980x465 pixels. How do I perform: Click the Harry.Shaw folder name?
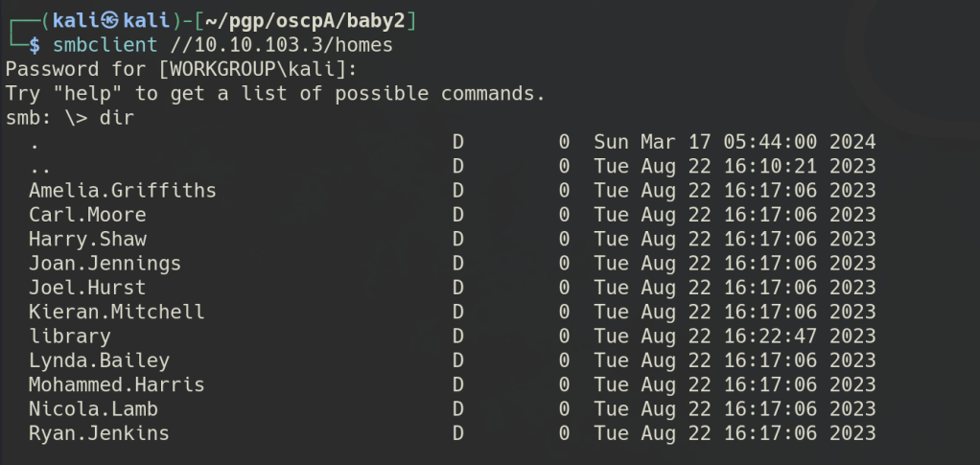pyautogui.click(x=87, y=240)
